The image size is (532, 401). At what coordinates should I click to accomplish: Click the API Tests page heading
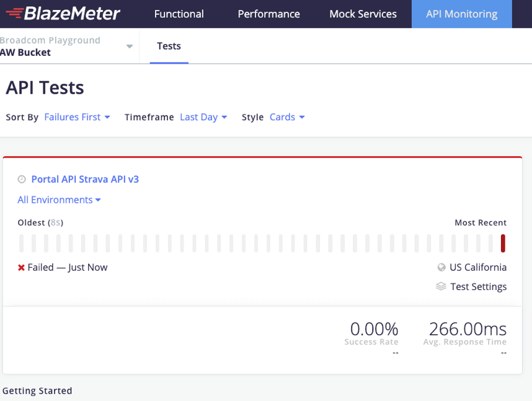[x=45, y=87]
